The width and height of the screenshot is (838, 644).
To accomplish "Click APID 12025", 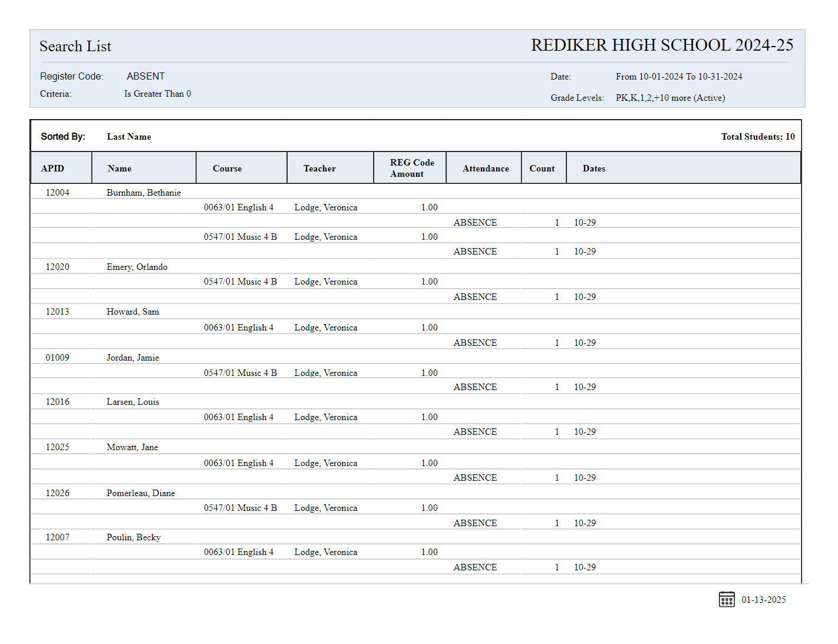I will (58, 447).
